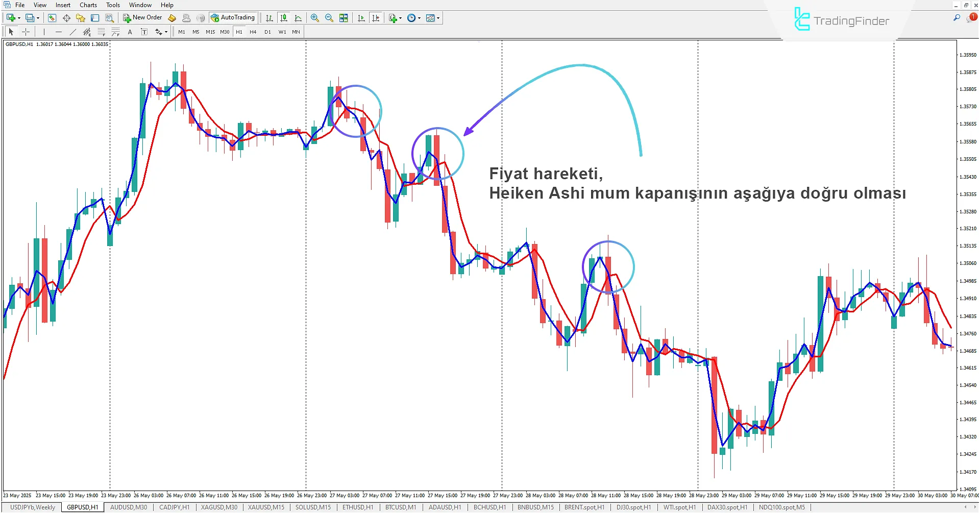Image resolution: width=980 pixels, height=513 pixels.
Task: Select the M15 timeframe button
Action: click(210, 31)
